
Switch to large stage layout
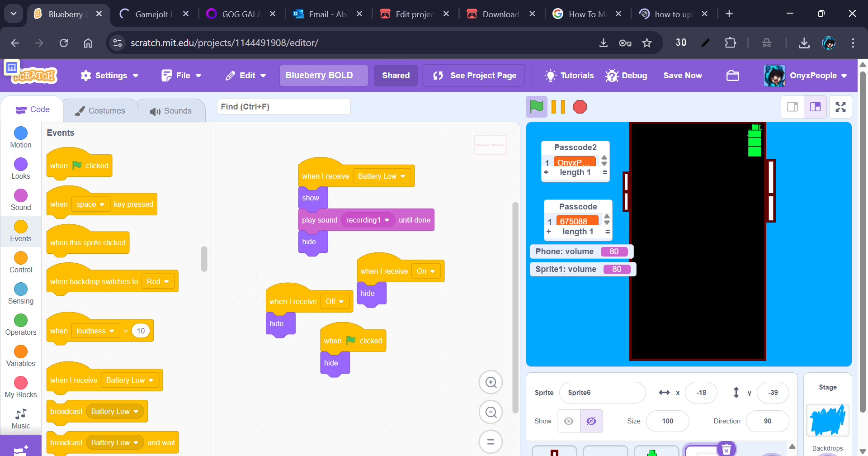click(815, 107)
